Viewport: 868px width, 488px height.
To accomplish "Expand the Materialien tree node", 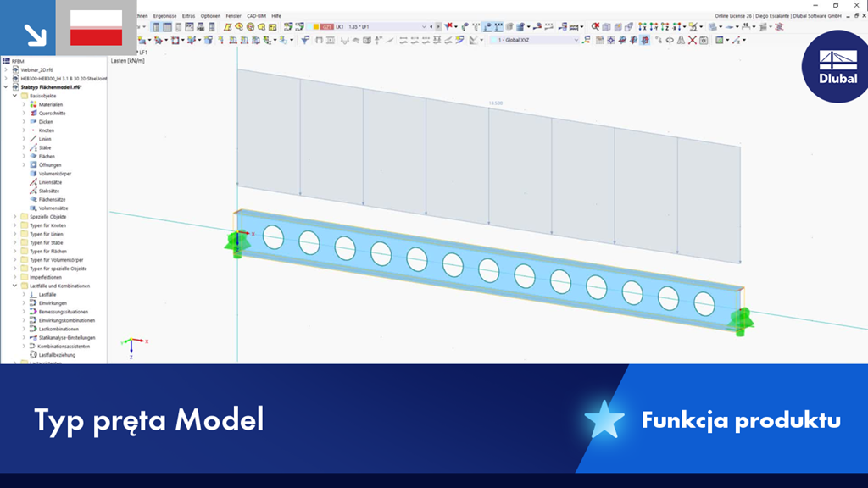I will point(24,104).
